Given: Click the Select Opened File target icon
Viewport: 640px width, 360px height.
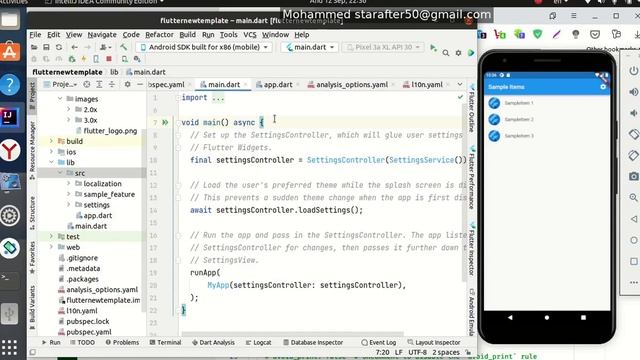Looking at the screenshot, I should click(x=87, y=84).
